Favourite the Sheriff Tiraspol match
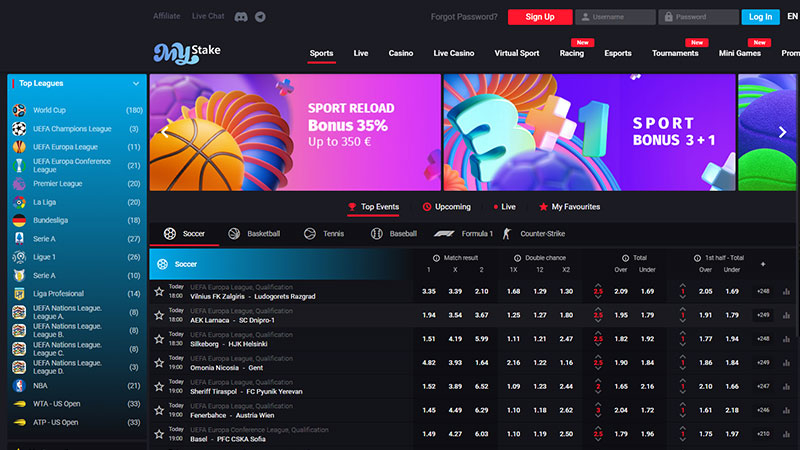The width and height of the screenshot is (800, 450). pos(159,387)
